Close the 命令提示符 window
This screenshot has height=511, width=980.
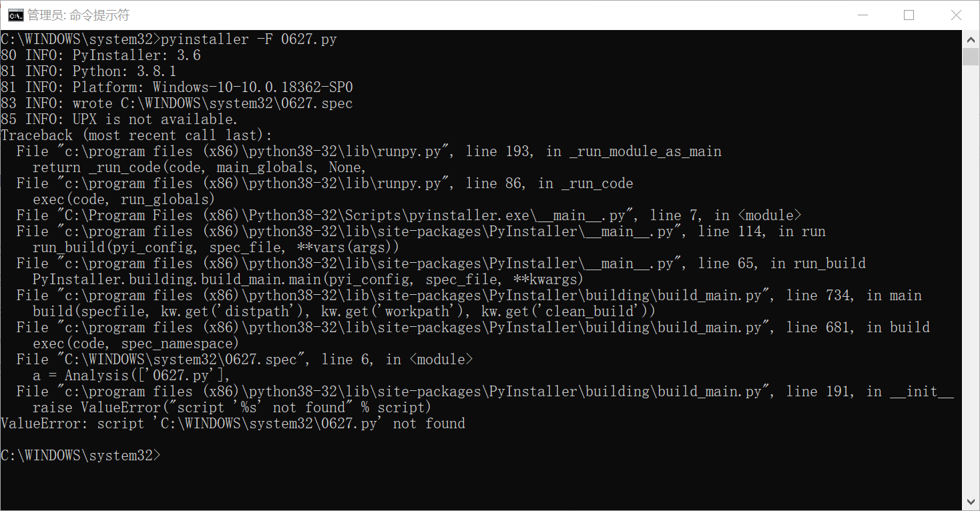point(956,15)
